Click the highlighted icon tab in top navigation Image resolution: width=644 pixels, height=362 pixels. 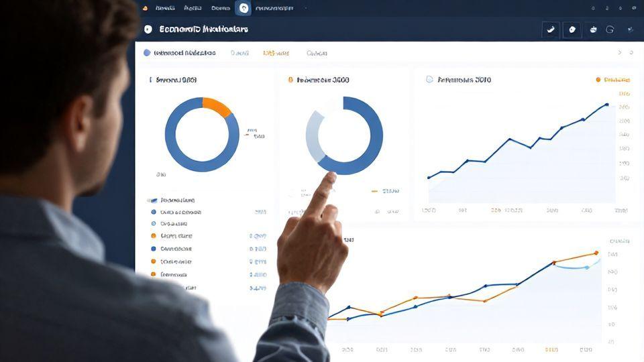pos(243,9)
